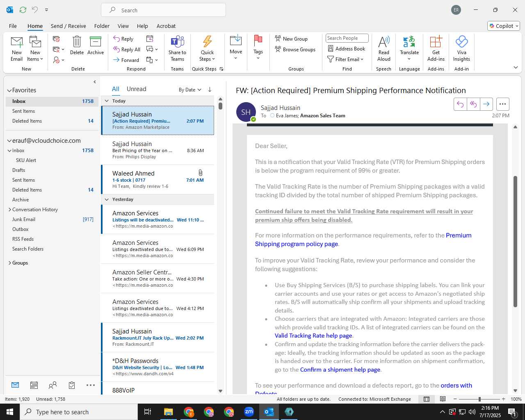Show Unread messages only

pyautogui.click(x=137, y=89)
